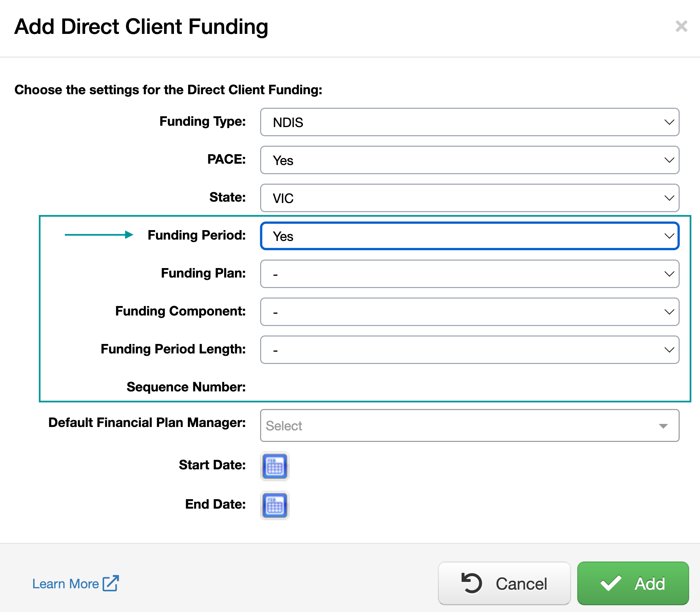Change the State dropdown from VIC
700x612 pixels.
tap(469, 198)
